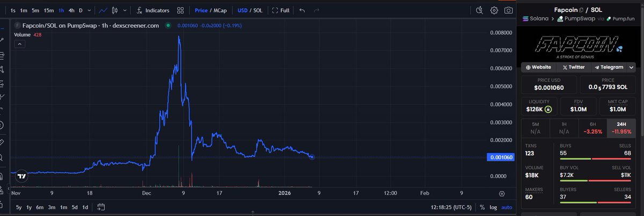Click the PRICE USD $0.001060 box
The image size is (644, 216).
pos(549,84)
